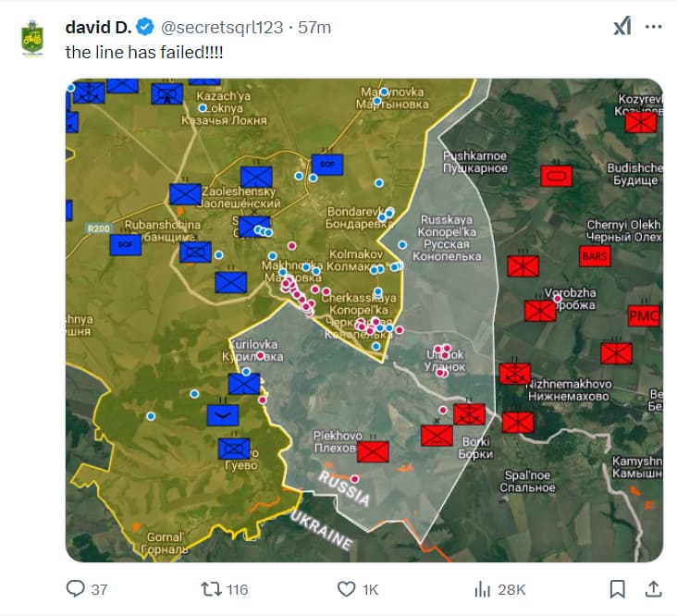Like the tweet with heart icon

click(346, 589)
